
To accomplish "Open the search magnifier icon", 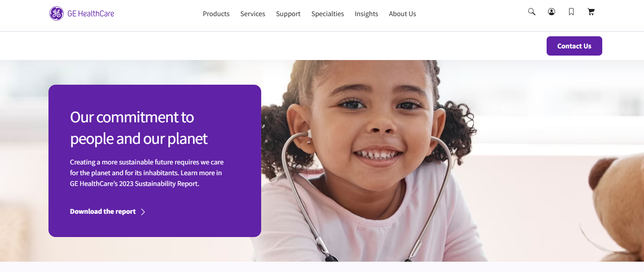I will coord(532,12).
